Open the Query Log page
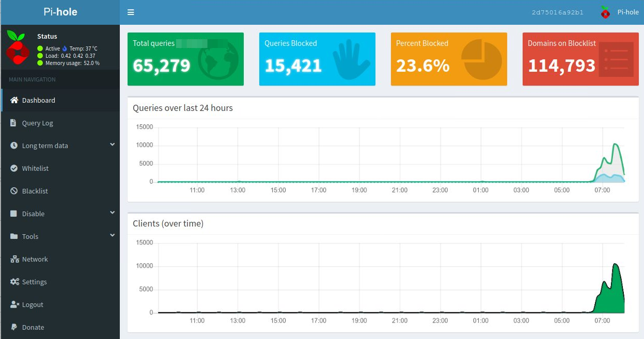The width and height of the screenshot is (644, 339). pyautogui.click(x=37, y=123)
